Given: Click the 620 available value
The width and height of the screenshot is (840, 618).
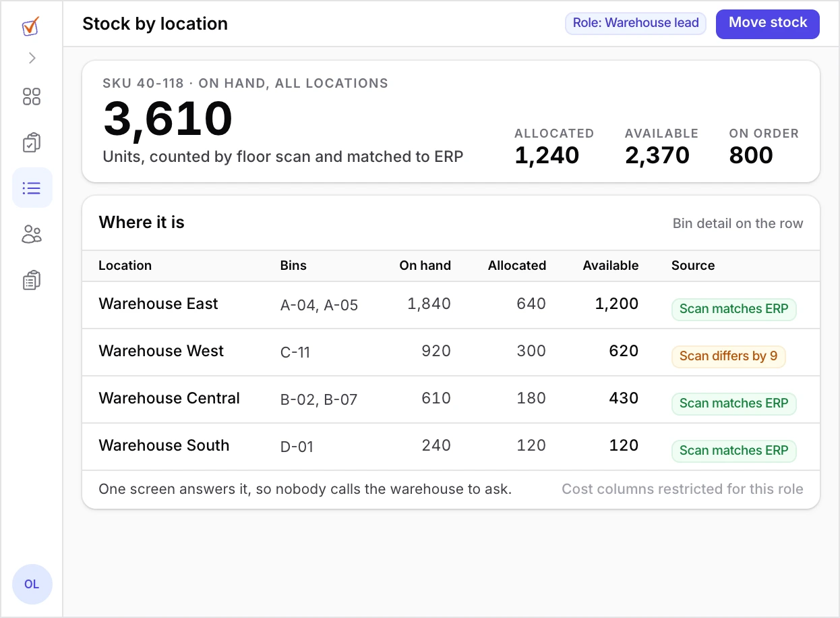Looking at the screenshot, I should click(624, 351).
